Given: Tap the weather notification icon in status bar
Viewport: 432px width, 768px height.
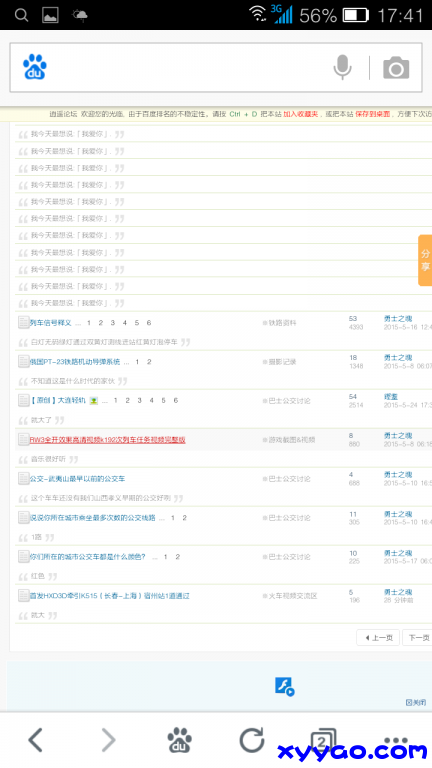Looking at the screenshot, I should pyautogui.click(x=80, y=15).
